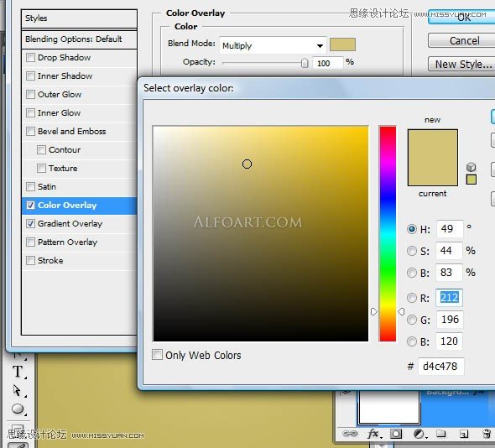Viewport: 495px width, 448px height.
Task: Add a layer mask from Layers panel
Action: tap(396, 434)
